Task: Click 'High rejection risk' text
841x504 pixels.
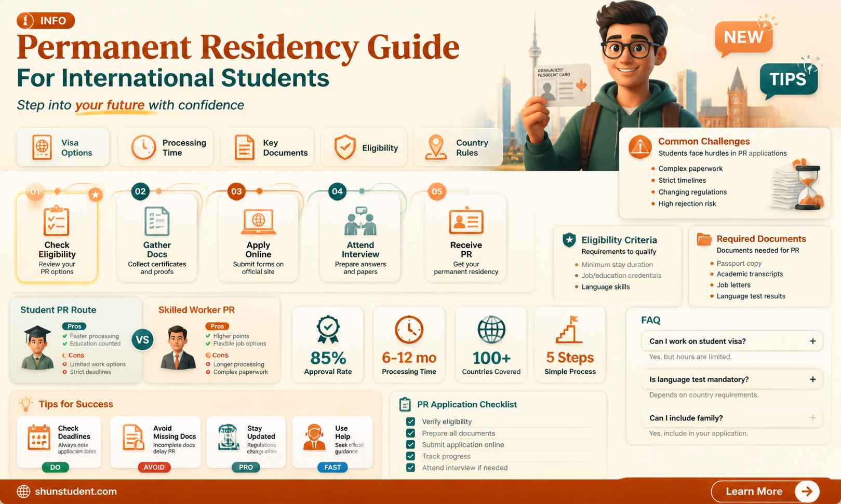Action: coord(687,203)
